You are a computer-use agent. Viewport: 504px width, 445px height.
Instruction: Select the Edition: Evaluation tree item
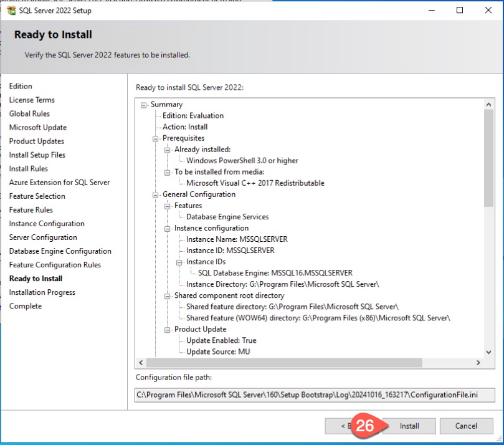[193, 116]
